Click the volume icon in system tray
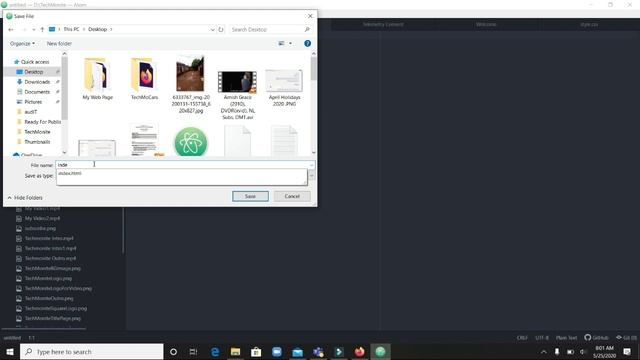640x360 pixels. tap(583, 351)
